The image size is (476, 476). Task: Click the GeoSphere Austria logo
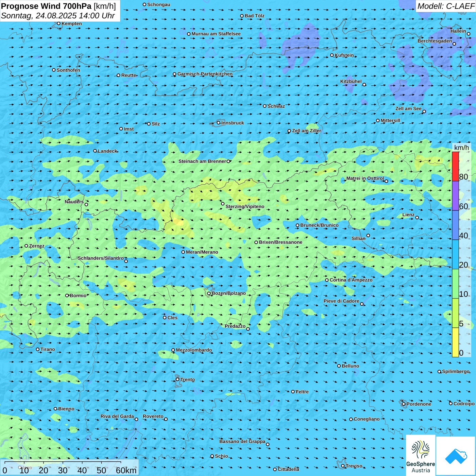pyautogui.click(x=421, y=455)
